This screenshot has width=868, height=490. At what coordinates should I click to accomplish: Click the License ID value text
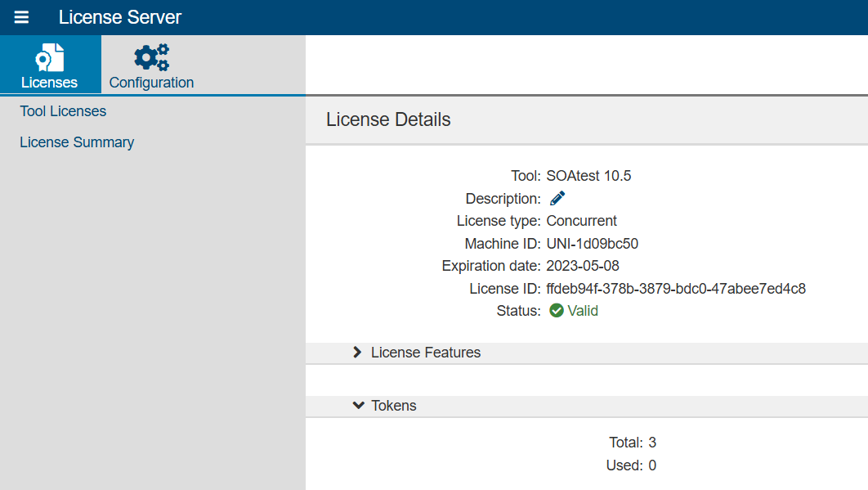[676, 289]
